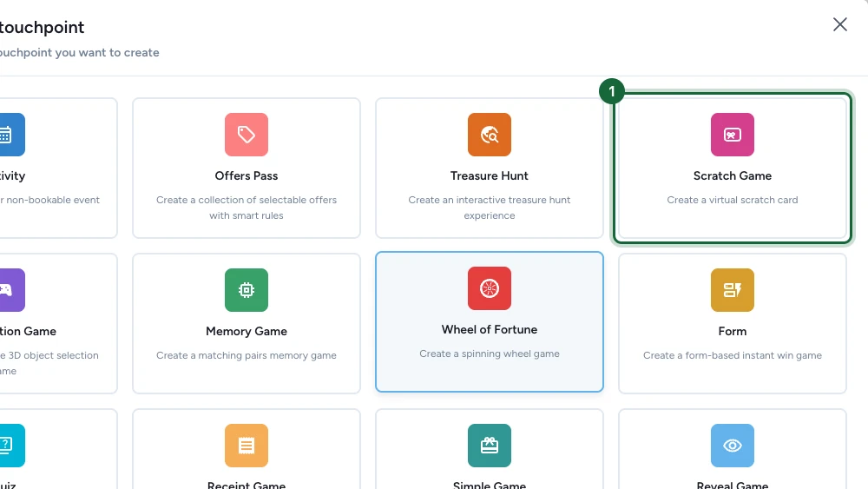Click the magenta Scratch Game ticket icon
The image size is (868, 489).
733,135
